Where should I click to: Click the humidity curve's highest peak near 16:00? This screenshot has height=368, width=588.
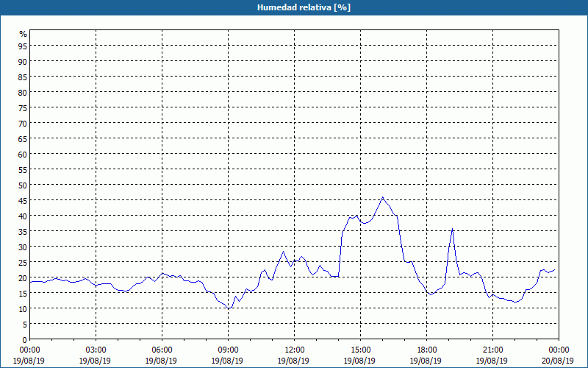click(382, 197)
